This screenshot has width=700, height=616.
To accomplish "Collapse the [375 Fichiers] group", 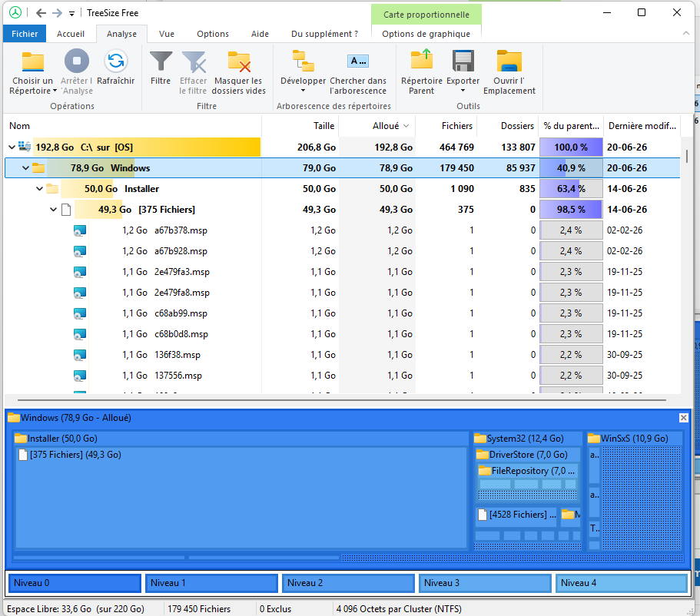I will (54, 210).
